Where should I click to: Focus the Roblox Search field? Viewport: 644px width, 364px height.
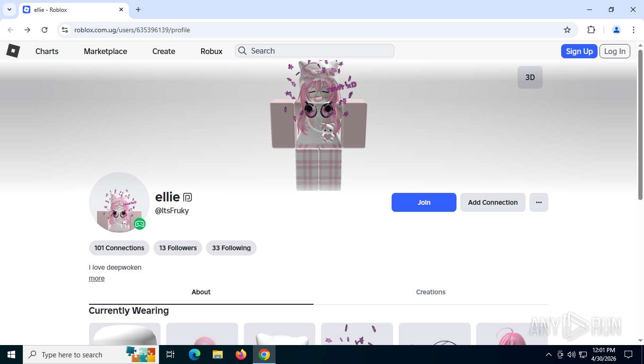pos(314,51)
